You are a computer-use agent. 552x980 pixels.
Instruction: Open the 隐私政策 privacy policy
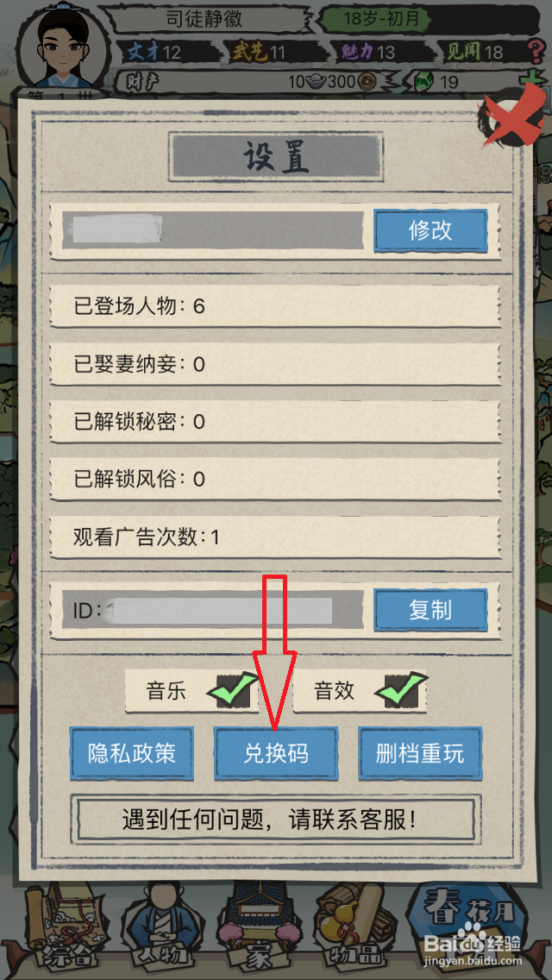click(131, 753)
